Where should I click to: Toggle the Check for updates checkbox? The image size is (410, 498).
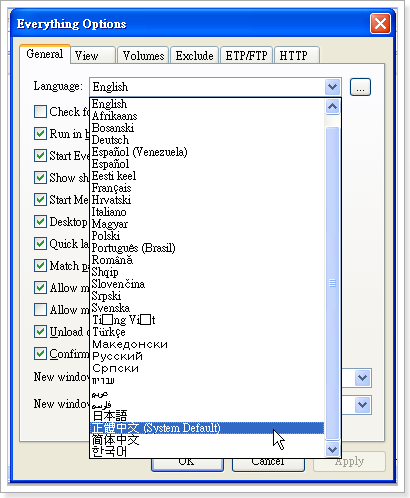tap(40, 111)
